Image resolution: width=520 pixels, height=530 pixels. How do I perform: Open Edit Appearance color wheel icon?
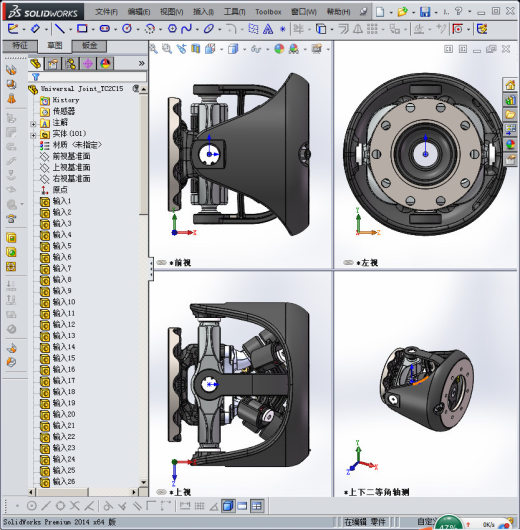point(279,49)
